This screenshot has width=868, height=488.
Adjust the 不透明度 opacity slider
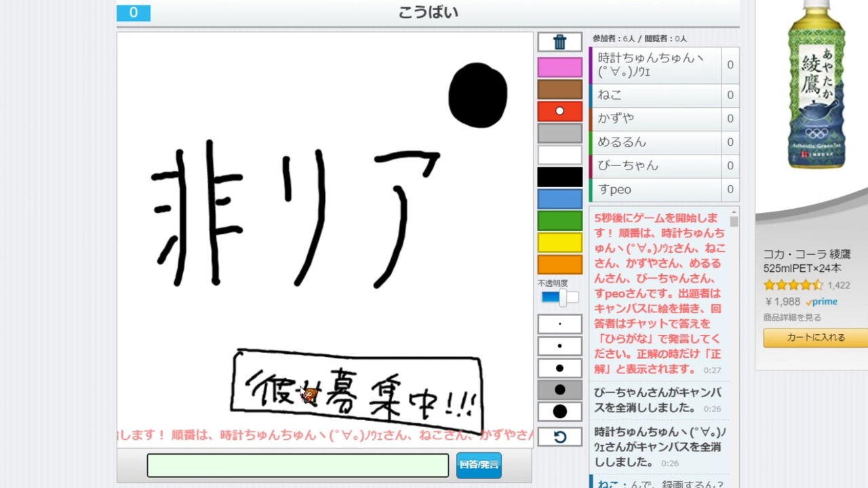pyautogui.click(x=564, y=297)
